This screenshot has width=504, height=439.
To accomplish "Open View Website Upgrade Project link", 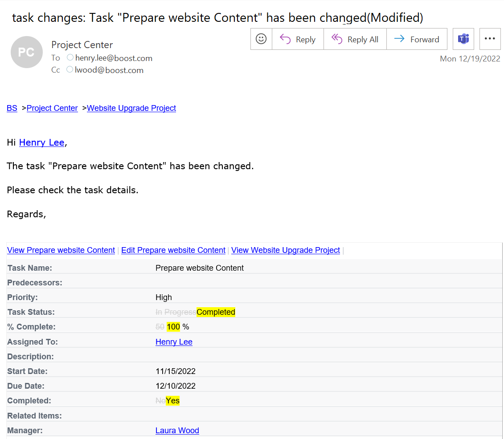I will 286,250.
